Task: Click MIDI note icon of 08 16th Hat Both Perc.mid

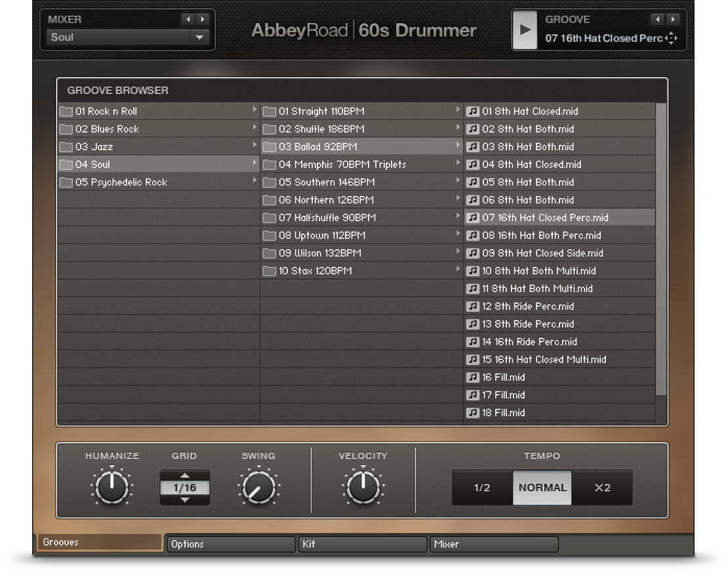Action: (473, 235)
